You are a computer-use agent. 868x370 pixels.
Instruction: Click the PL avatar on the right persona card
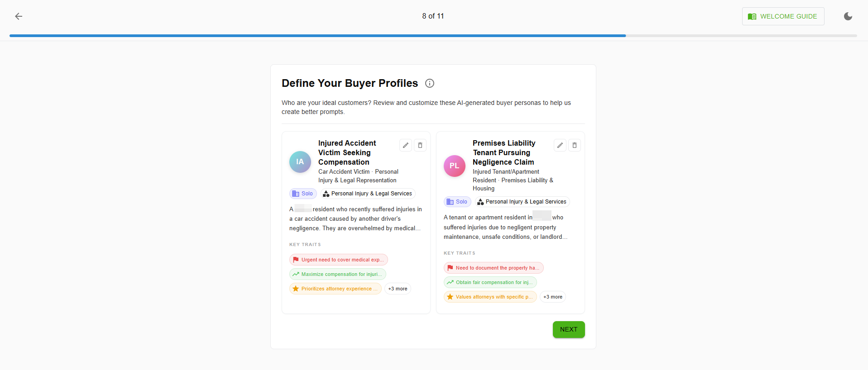click(454, 166)
